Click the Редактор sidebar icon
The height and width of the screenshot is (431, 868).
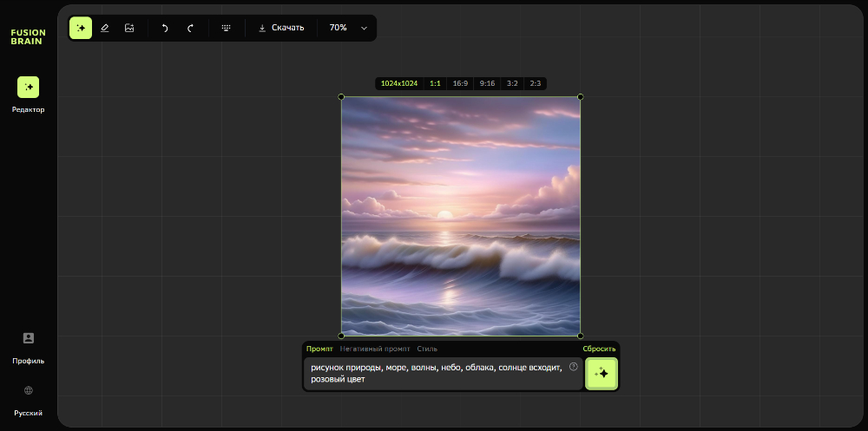pos(28,88)
